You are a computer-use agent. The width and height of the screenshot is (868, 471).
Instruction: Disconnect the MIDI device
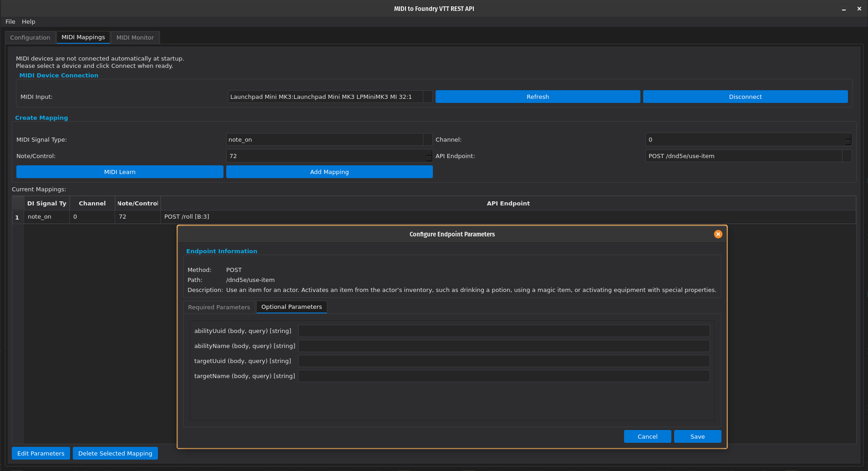tap(745, 97)
